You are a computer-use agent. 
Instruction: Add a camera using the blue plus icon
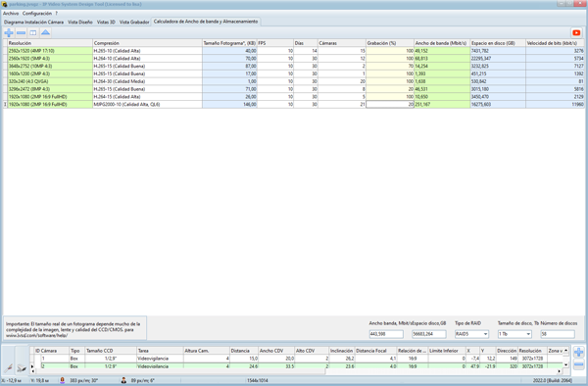point(578,352)
